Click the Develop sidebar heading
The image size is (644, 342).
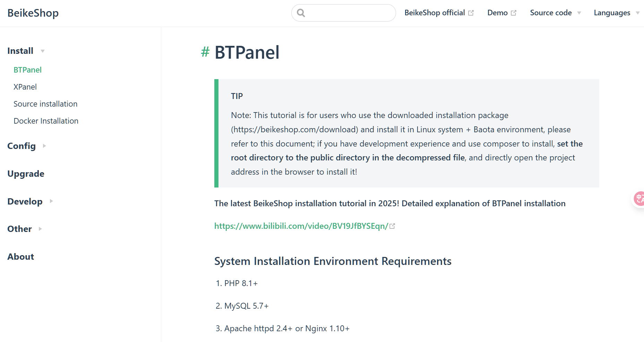25,201
